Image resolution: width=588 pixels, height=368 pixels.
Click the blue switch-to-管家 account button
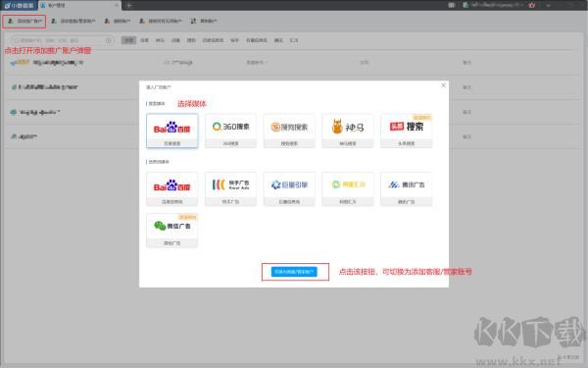pyautogui.click(x=294, y=272)
